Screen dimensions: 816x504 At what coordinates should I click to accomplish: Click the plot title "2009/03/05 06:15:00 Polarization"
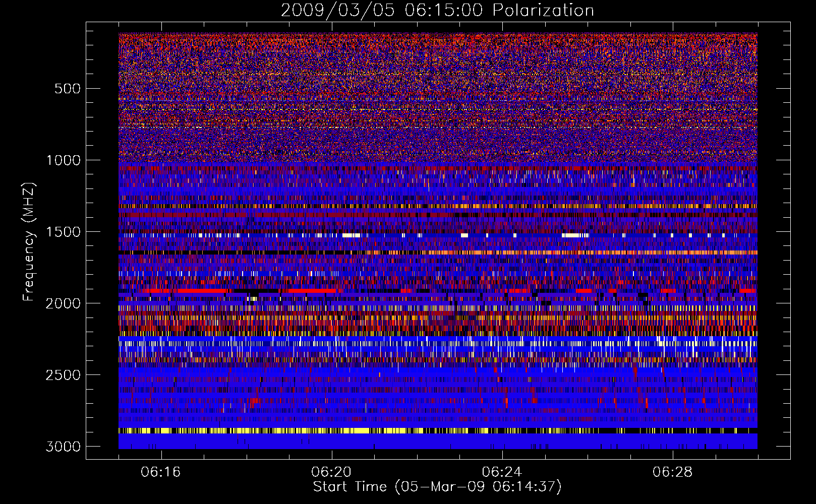(437, 11)
